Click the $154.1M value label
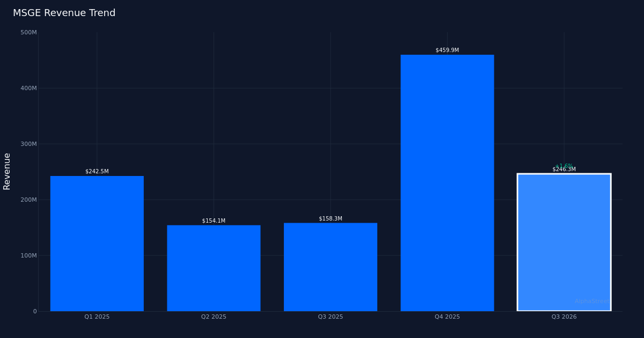644x338 pixels. [x=214, y=221]
